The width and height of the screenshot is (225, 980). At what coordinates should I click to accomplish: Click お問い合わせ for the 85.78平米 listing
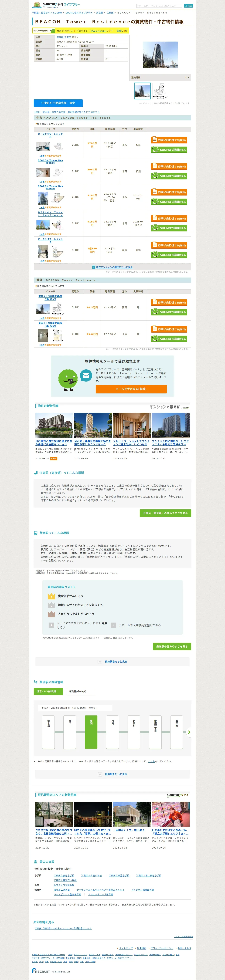[169, 192]
